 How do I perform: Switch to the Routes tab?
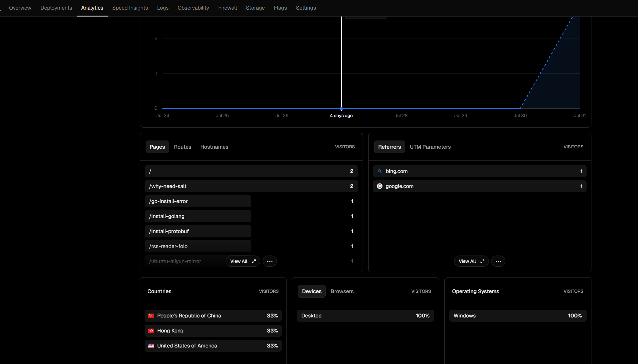coord(183,147)
